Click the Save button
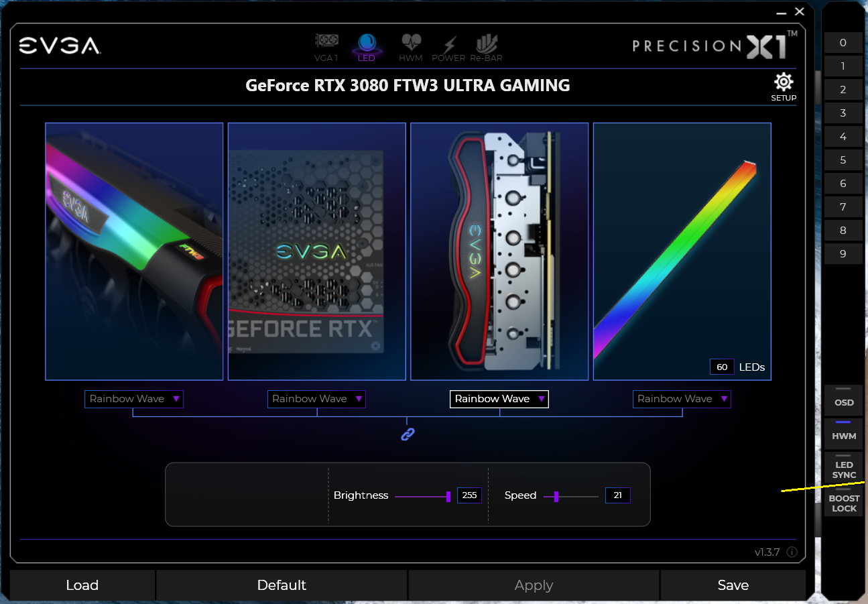The width and height of the screenshot is (868, 604). click(733, 585)
